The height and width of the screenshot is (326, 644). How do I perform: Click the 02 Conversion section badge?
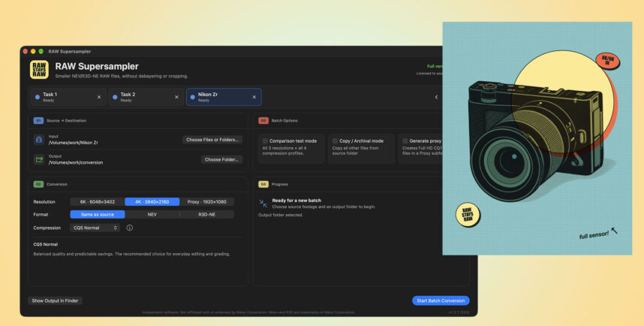(x=38, y=184)
